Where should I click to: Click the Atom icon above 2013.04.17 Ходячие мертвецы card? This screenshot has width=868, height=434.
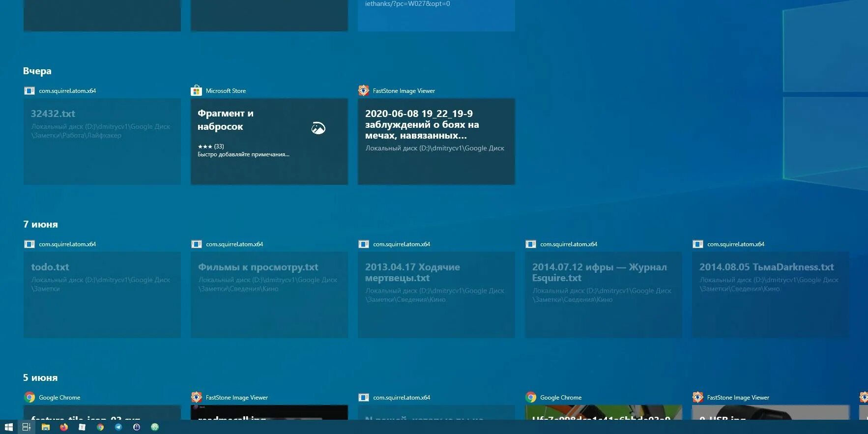coord(364,244)
